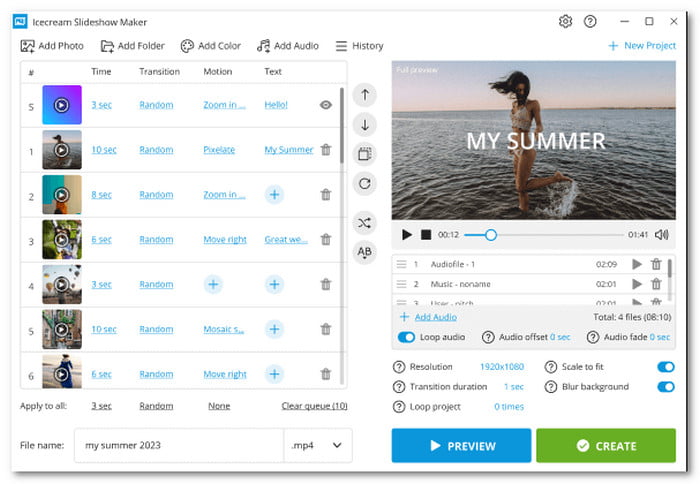The width and height of the screenshot is (700, 484).
Task: Change the Audio offset 0 sec value
Action: (560, 337)
